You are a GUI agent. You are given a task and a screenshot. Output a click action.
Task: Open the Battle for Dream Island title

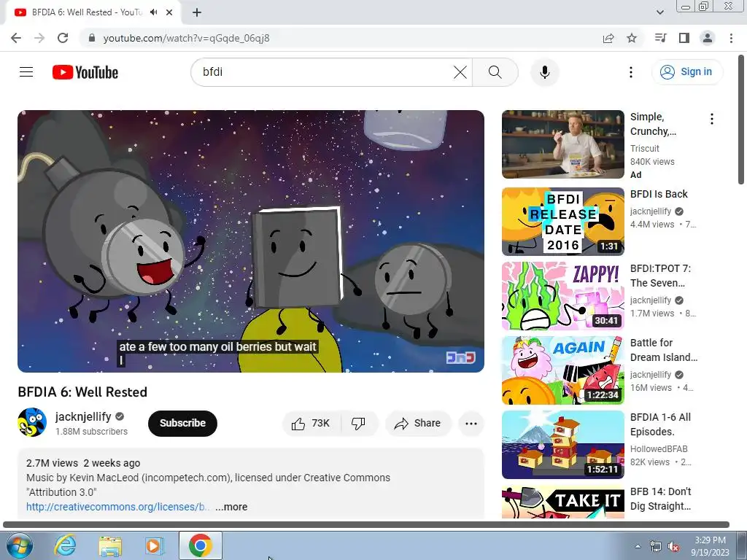pos(664,350)
